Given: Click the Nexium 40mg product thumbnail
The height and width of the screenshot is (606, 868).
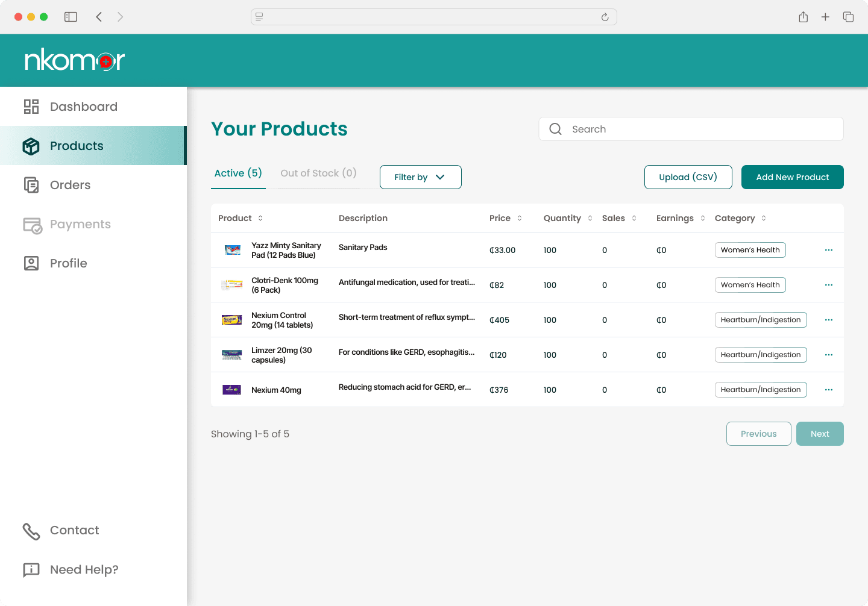Looking at the screenshot, I should pyautogui.click(x=232, y=390).
